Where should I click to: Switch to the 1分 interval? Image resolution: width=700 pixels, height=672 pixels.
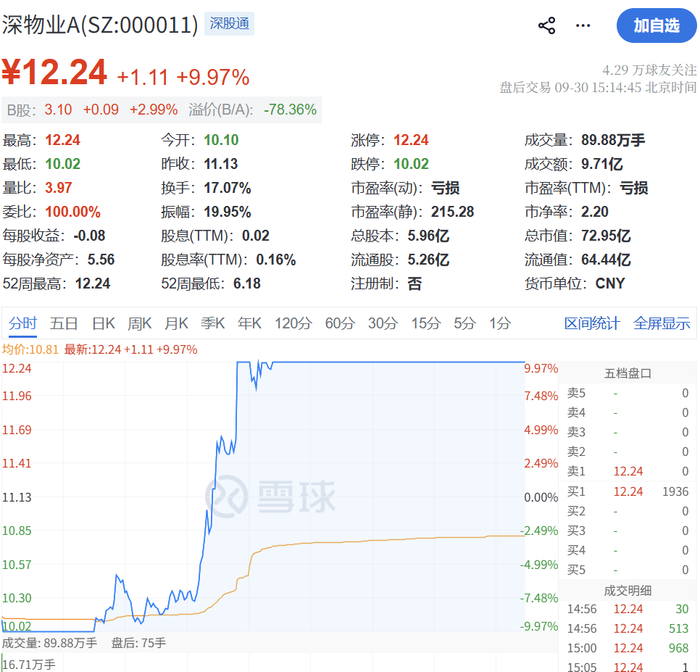[500, 323]
